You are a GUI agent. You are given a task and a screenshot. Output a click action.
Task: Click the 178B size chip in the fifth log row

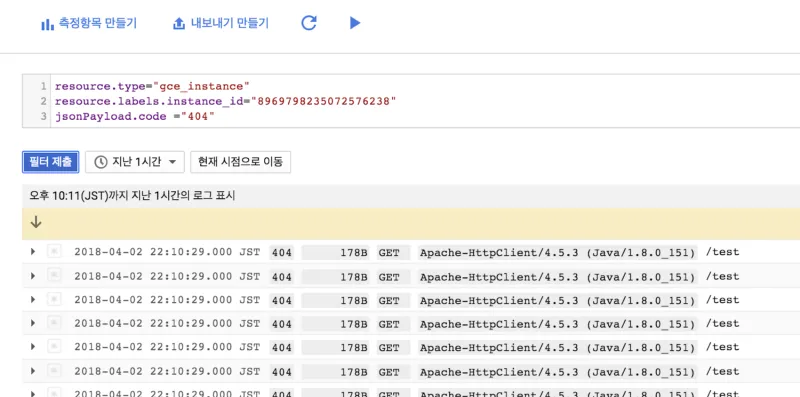(x=335, y=348)
